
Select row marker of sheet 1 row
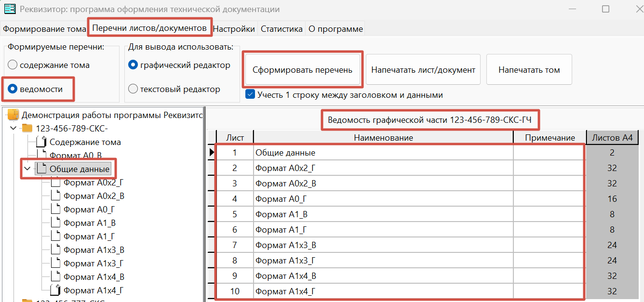click(x=212, y=153)
